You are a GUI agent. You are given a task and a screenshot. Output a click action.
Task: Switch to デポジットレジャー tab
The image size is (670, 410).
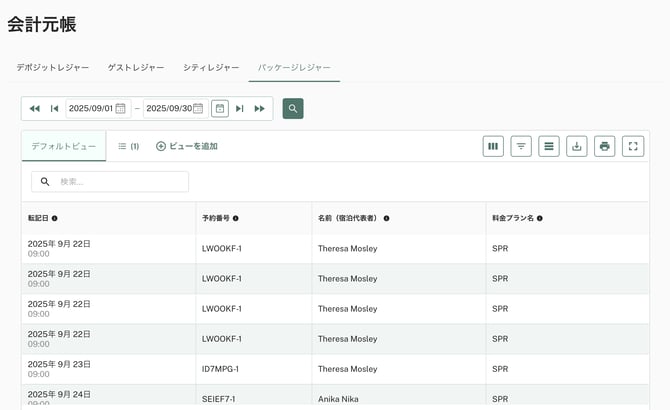click(52, 67)
